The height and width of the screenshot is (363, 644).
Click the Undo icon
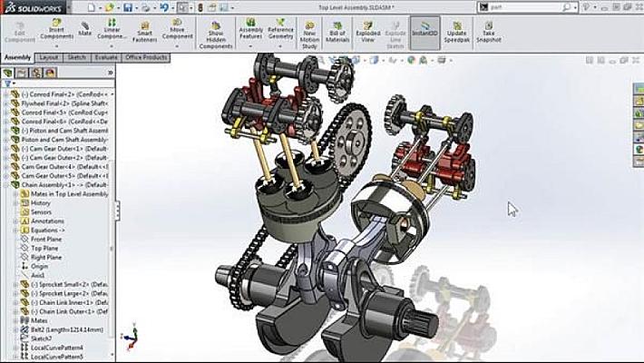(164, 7)
